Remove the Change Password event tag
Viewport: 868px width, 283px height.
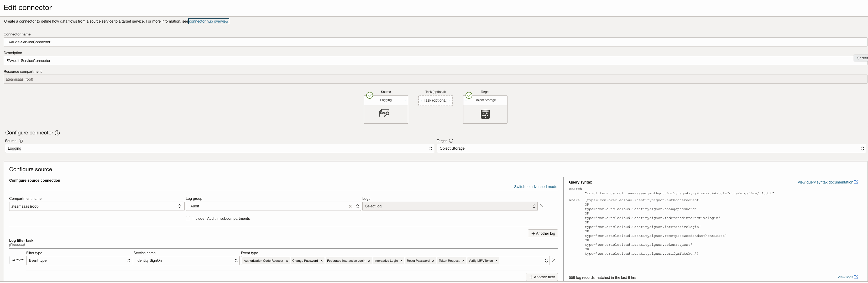click(321, 261)
